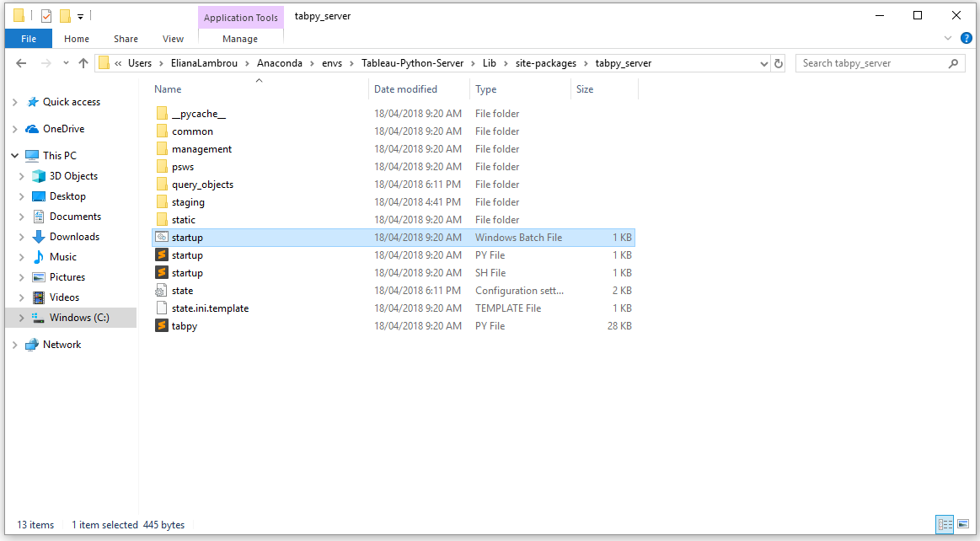Click the New folder quick access icon
This screenshot has height=541, width=980.
(x=65, y=16)
